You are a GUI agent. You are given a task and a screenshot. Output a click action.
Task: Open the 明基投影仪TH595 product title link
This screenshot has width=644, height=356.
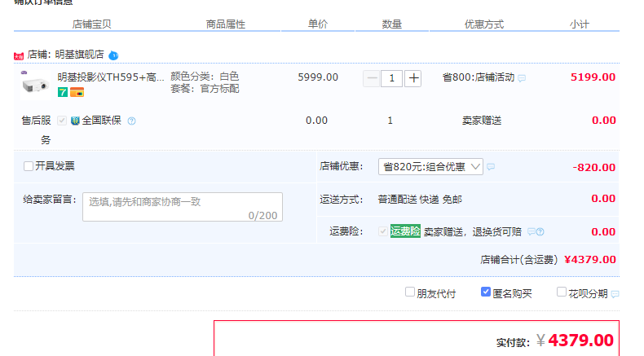click(111, 77)
